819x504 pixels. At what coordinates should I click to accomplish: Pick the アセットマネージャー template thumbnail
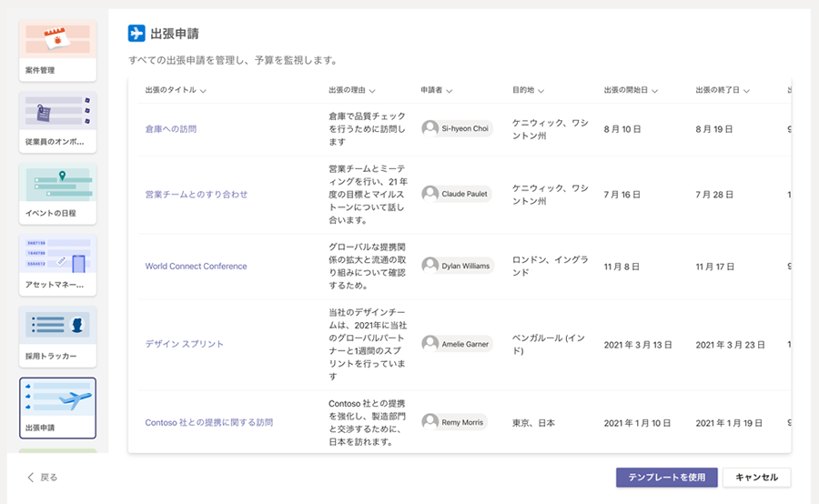[57, 265]
